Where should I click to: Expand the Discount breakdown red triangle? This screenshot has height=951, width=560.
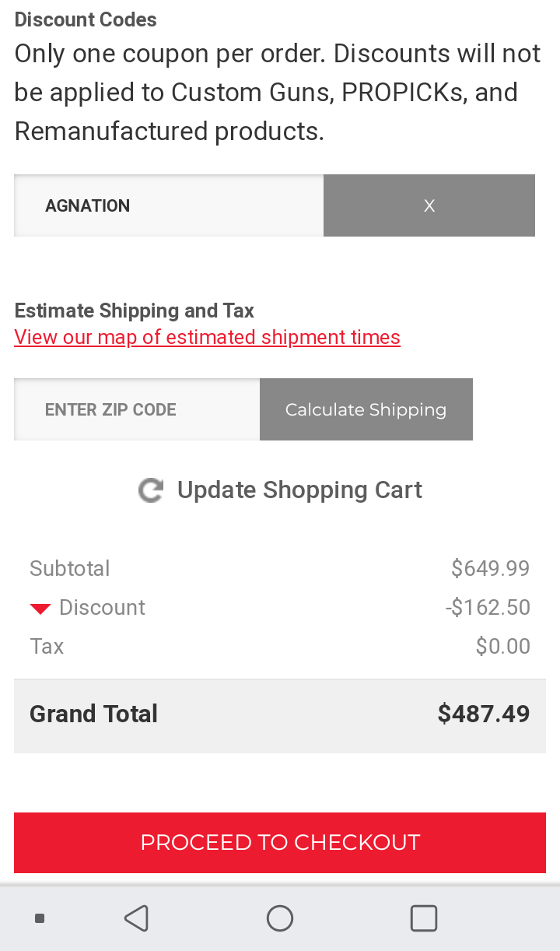40,609
